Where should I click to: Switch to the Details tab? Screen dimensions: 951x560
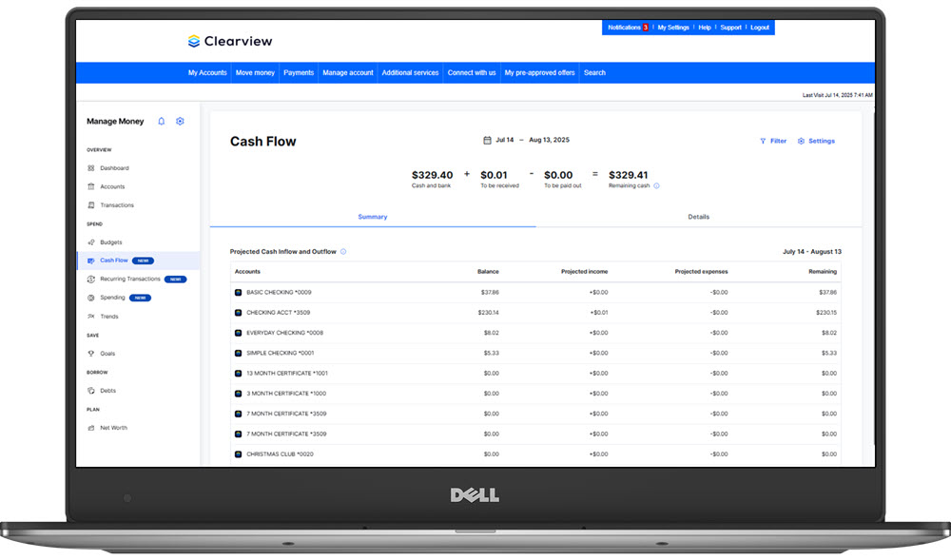[x=699, y=217]
